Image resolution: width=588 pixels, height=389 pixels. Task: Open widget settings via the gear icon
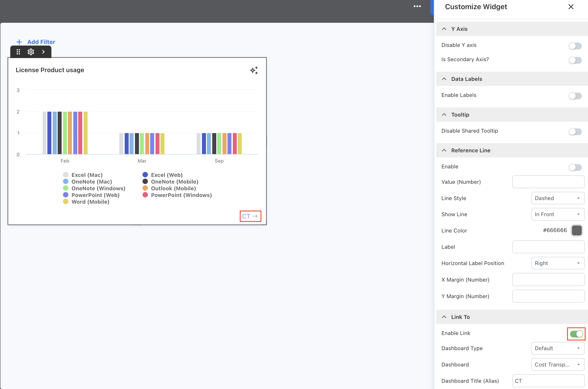click(31, 52)
